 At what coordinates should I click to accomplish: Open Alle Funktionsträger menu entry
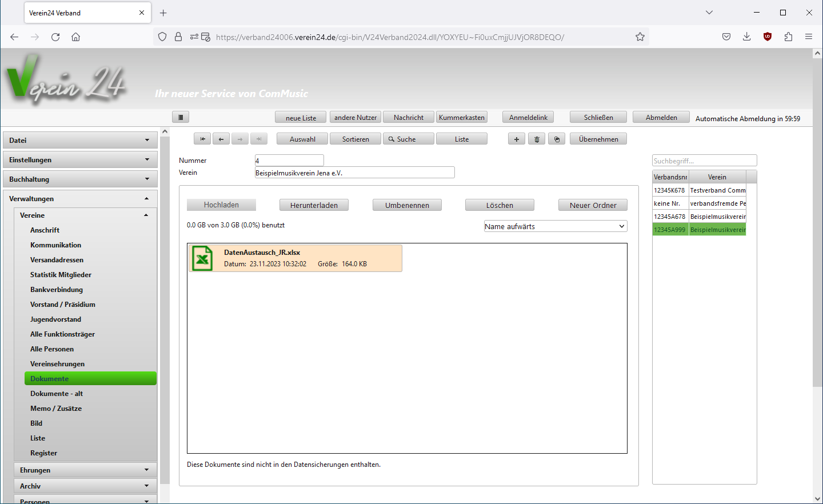click(x=63, y=334)
